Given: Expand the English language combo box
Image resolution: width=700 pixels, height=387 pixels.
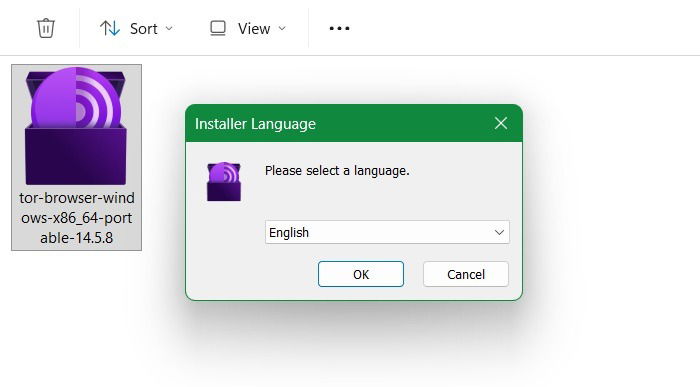Looking at the screenshot, I should pos(387,232).
